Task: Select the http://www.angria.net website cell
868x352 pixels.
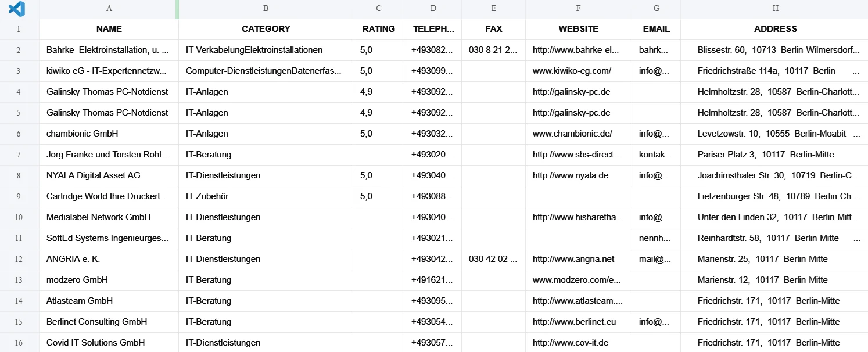Action: click(x=579, y=259)
